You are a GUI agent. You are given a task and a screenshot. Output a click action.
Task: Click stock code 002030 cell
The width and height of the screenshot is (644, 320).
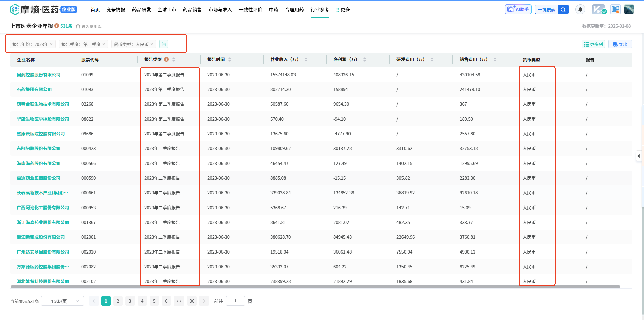[89, 252]
